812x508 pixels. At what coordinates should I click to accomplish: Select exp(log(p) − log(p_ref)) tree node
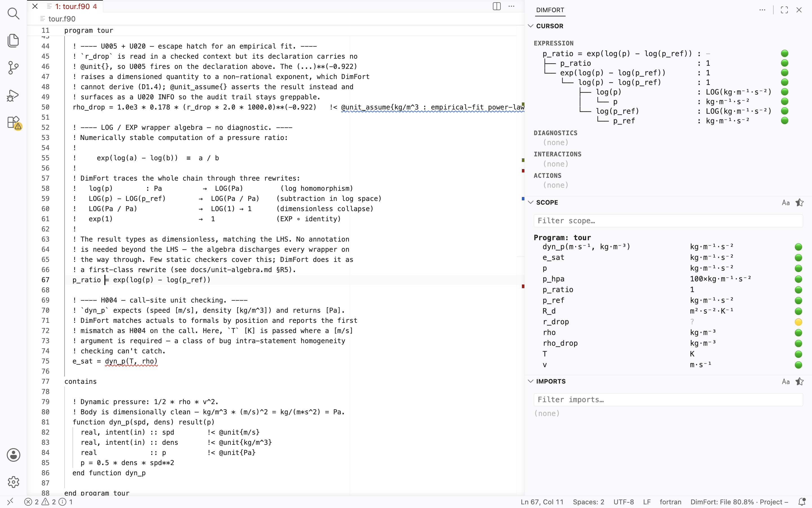pos(666,73)
